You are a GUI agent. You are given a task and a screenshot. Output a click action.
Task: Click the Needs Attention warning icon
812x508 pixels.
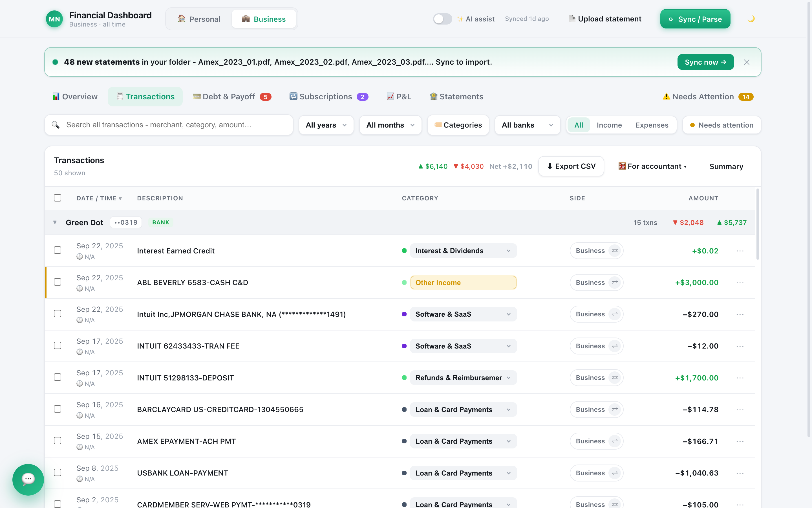click(x=666, y=97)
